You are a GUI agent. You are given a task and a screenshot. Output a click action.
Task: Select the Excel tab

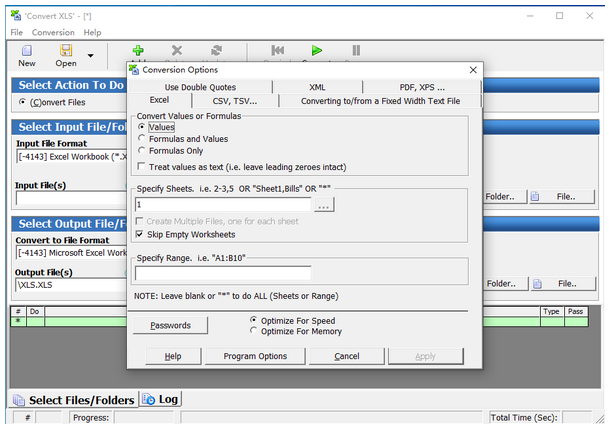[159, 100]
